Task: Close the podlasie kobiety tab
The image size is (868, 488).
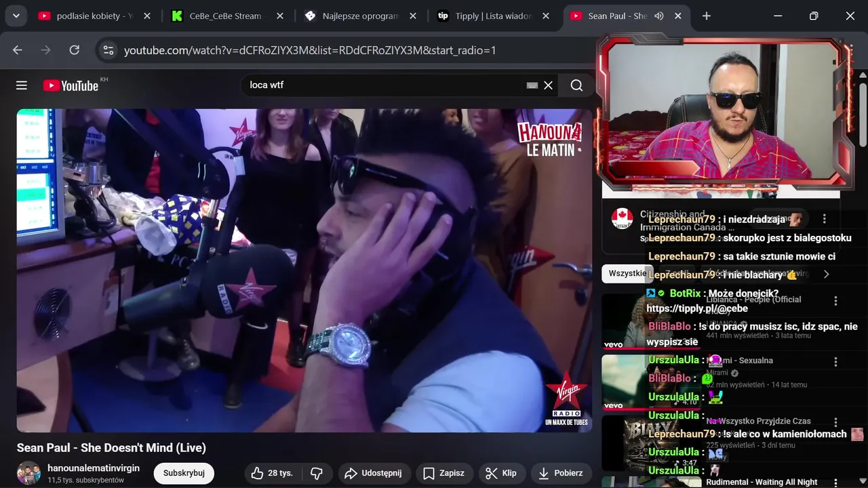Action: coord(147,16)
